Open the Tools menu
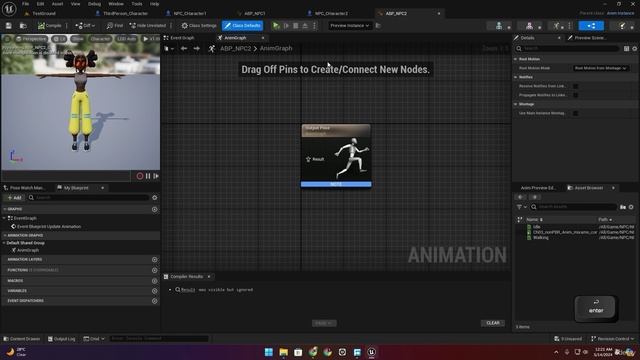The width and height of the screenshot is (640, 360). tap(137, 4)
